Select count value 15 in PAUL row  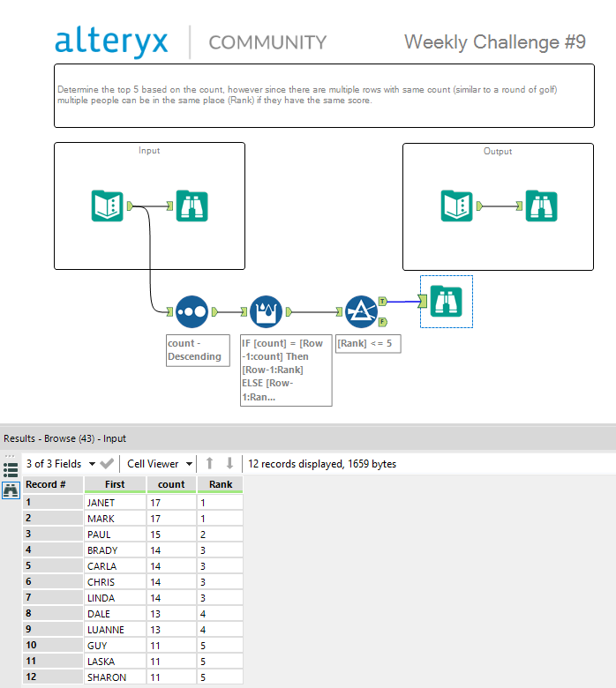171,535
